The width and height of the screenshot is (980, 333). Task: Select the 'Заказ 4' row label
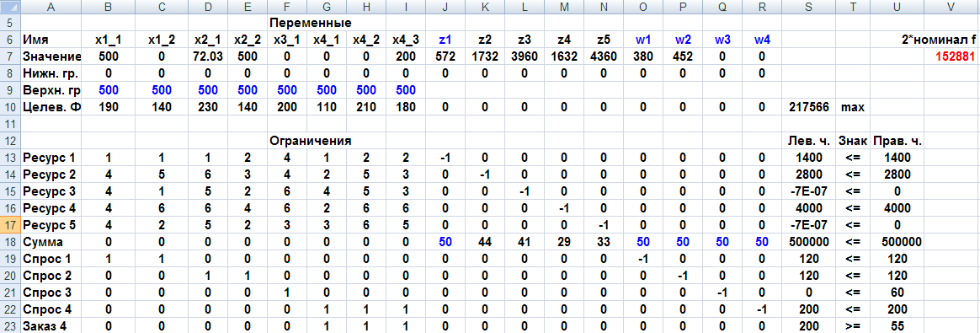tap(50, 325)
